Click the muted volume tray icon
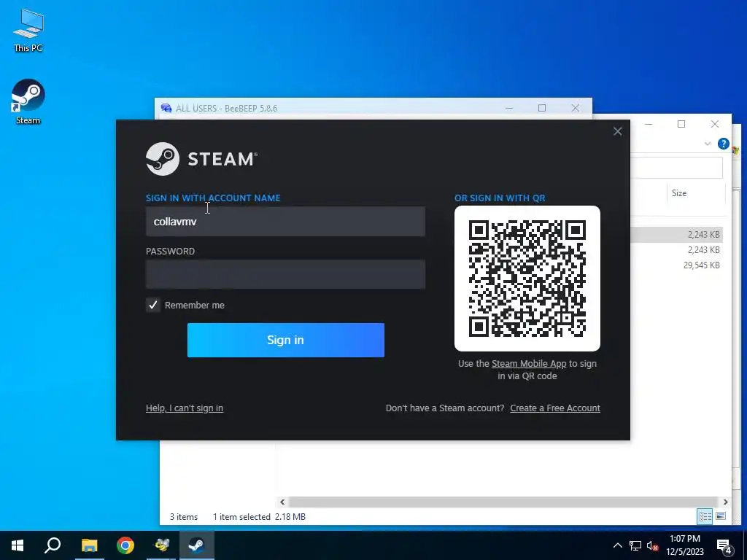The width and height of the screenshot is (747, 560). [653, 545]
